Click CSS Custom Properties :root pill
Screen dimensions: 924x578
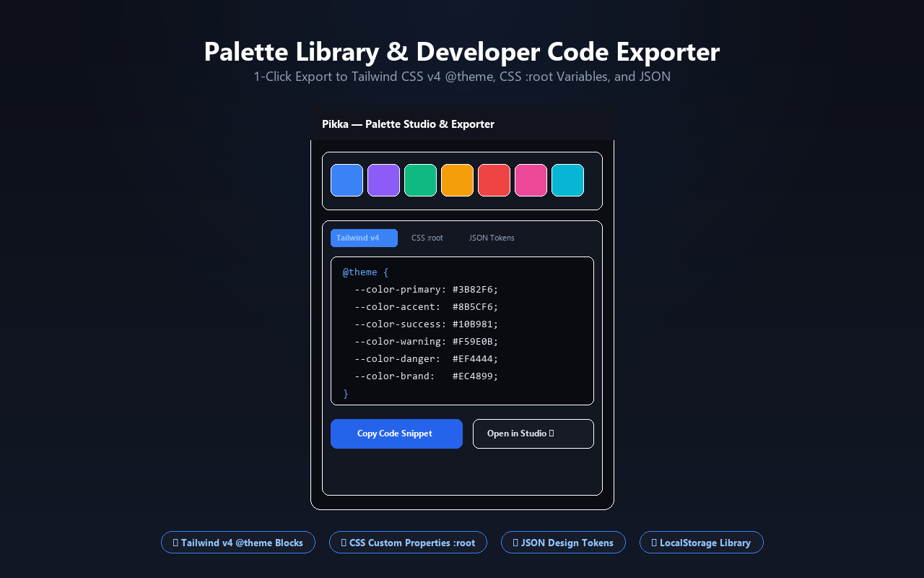coord(408,543)
